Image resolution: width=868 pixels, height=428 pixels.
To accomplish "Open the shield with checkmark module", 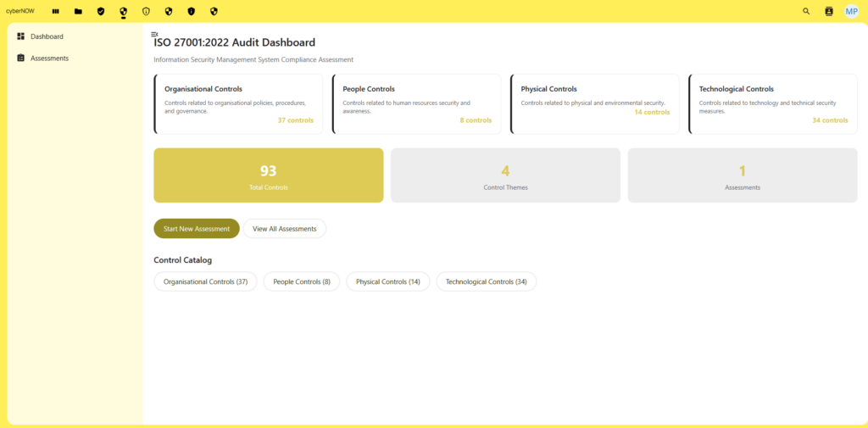I will [101, 11].
